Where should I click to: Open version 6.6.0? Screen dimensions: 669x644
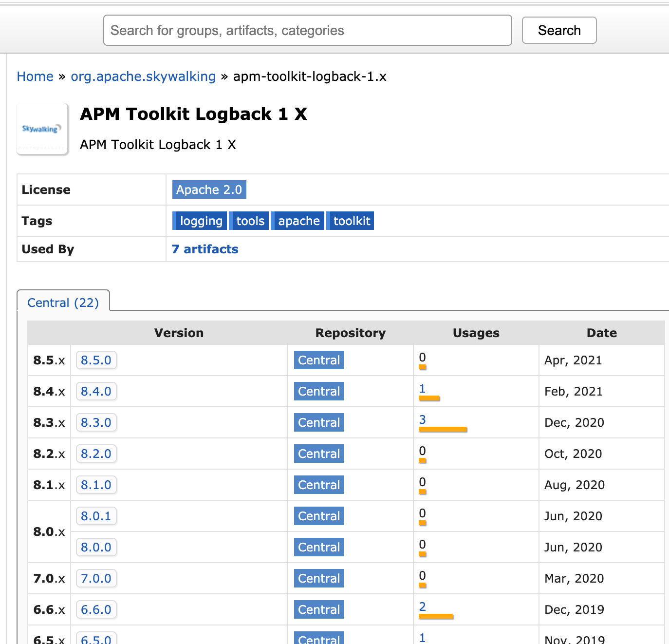click(x=96, y=609)
